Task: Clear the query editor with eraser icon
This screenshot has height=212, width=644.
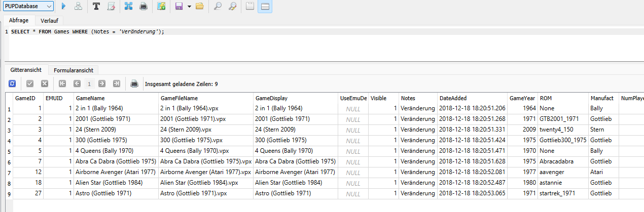Action: click(x=112, y=6)
